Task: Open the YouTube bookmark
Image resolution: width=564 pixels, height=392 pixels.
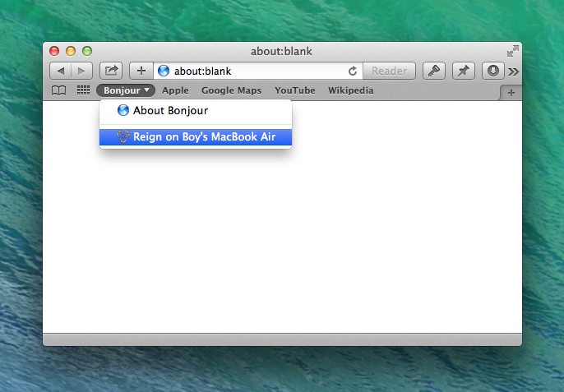Action: coord(295,90)
